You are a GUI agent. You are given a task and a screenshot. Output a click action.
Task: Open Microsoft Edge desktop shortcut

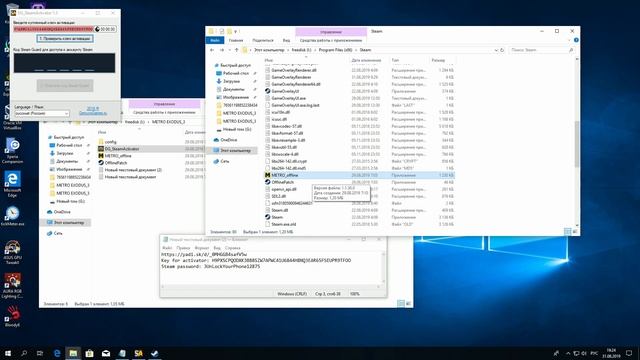point(12,183)
